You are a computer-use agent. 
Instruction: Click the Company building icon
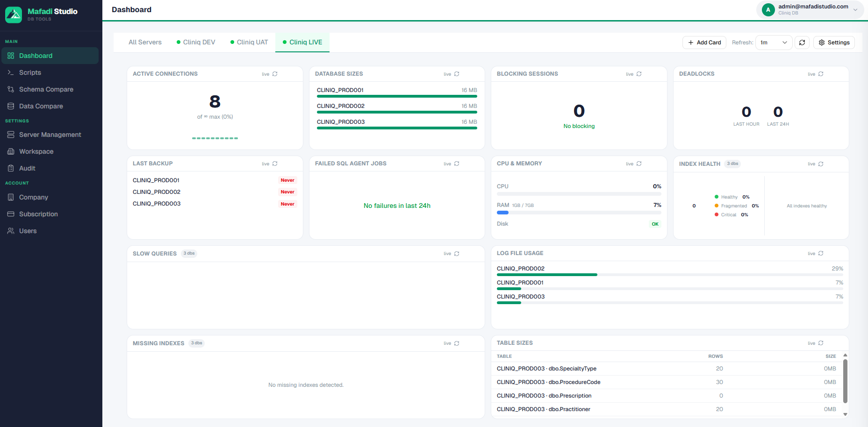coord(11,197)
